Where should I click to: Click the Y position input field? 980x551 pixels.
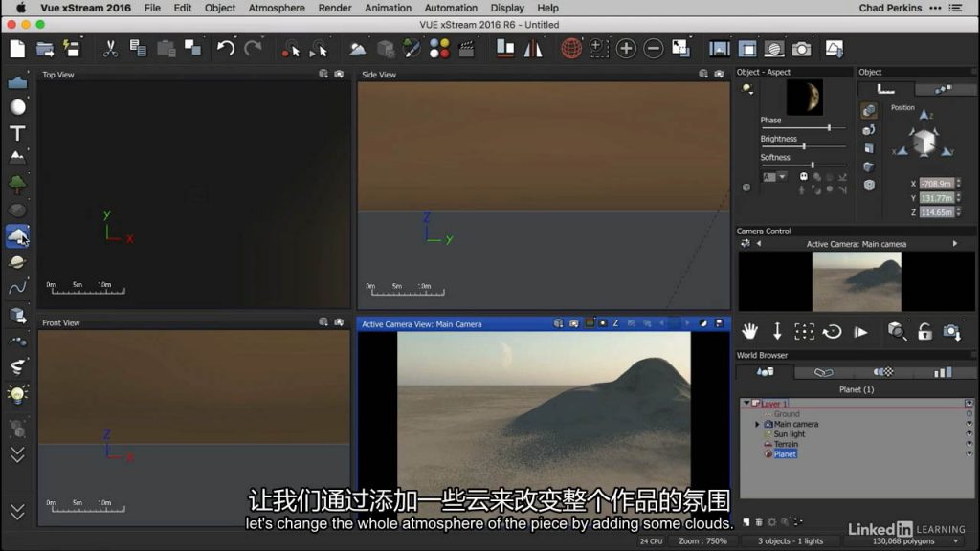pos(936,198)
